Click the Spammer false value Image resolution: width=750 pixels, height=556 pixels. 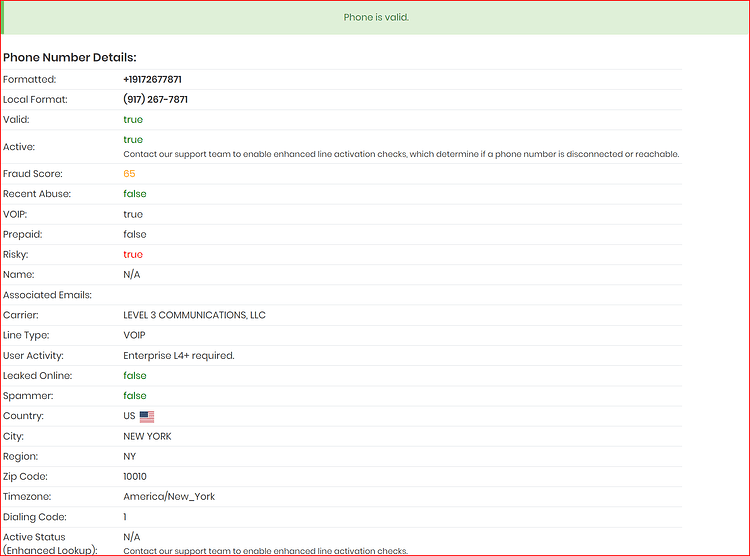135,396
